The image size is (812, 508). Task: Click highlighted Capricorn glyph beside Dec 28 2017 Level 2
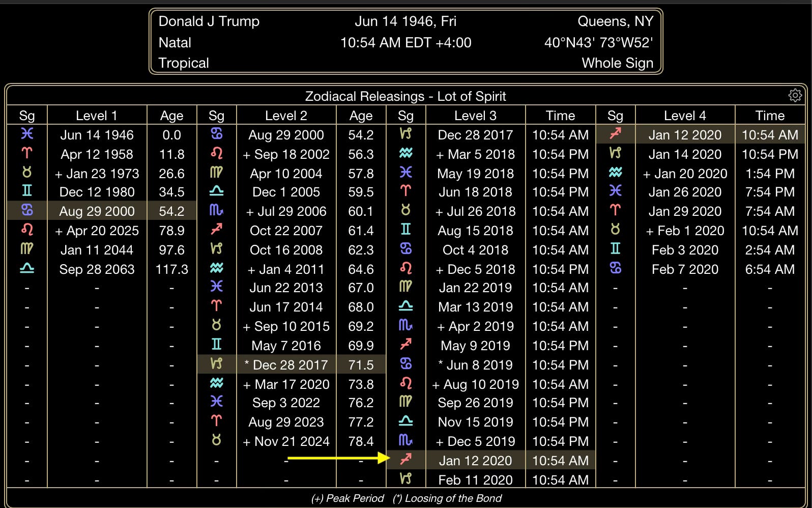(x=216, y=364)
